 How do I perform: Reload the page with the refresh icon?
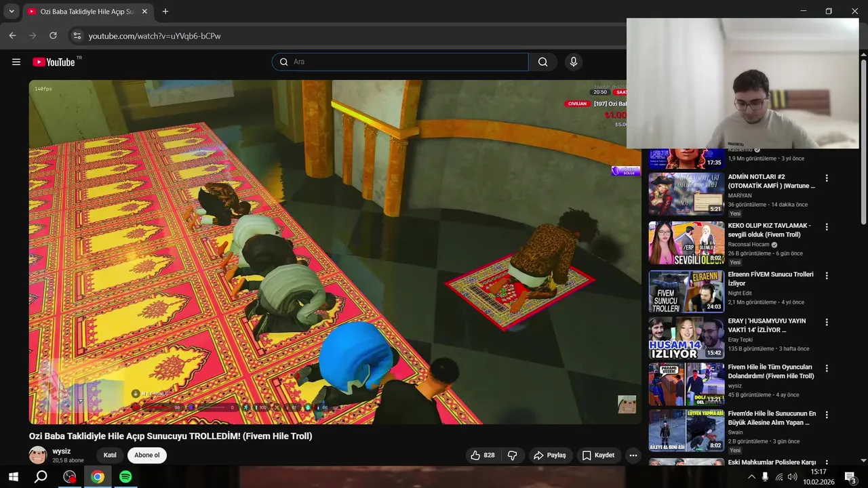click(53, 36)
